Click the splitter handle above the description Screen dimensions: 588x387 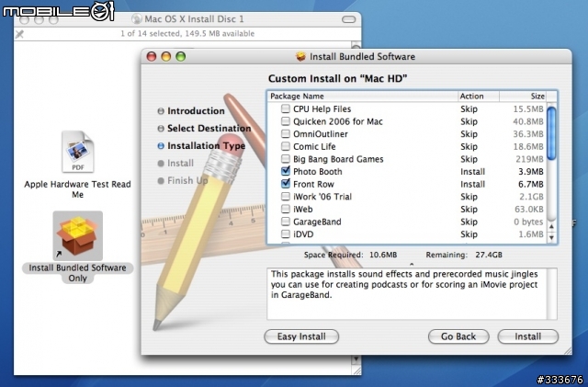412,264
